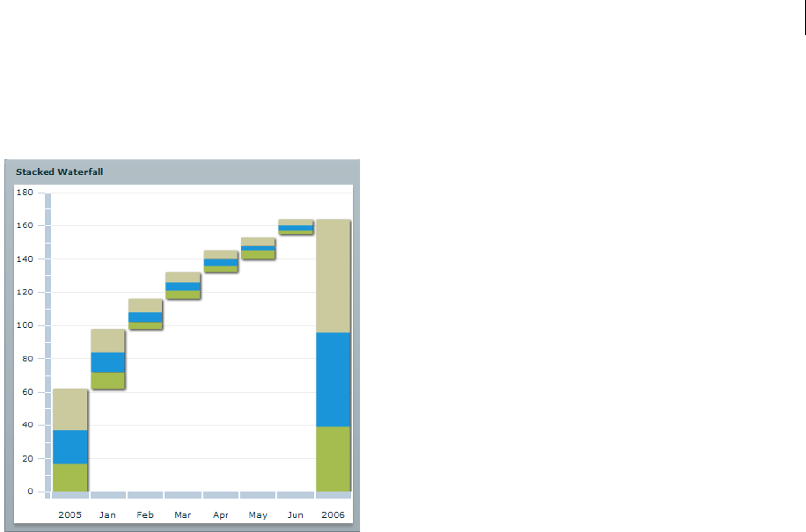Viewport: 806px width, 532px height.
Task: Click the Stacked Waterfall chart title
Action: (x=59, y=172)
